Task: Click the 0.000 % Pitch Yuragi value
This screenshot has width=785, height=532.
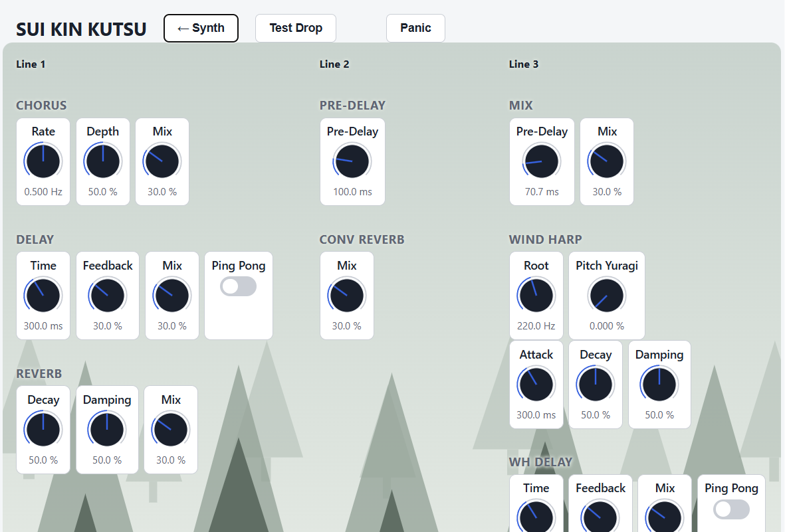Action: pos(607,326)
